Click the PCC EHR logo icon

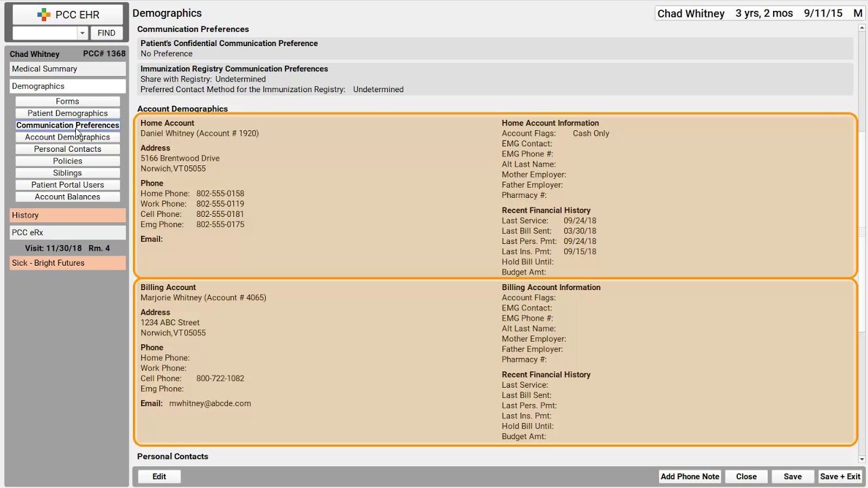(43, 15)
